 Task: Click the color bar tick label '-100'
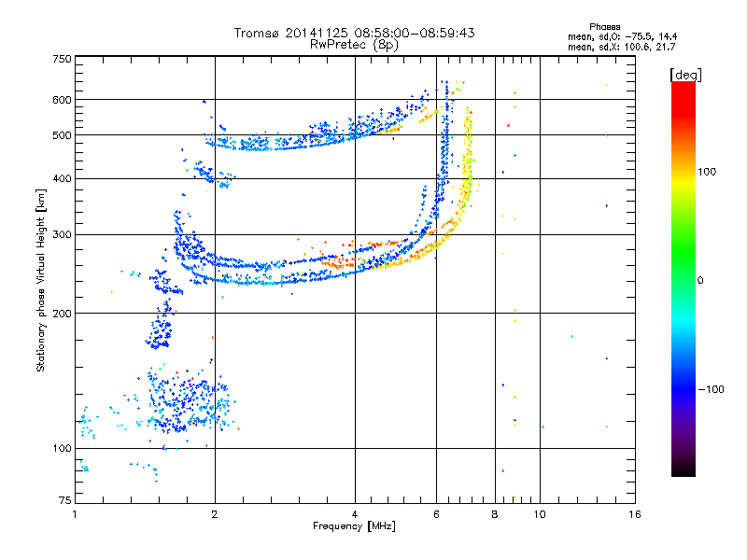coord(711,389)
